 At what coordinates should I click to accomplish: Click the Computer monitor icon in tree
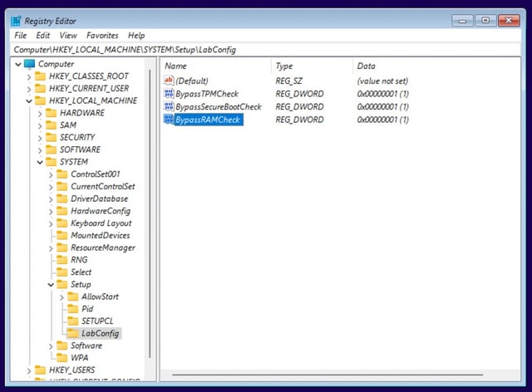pos(30,64)
